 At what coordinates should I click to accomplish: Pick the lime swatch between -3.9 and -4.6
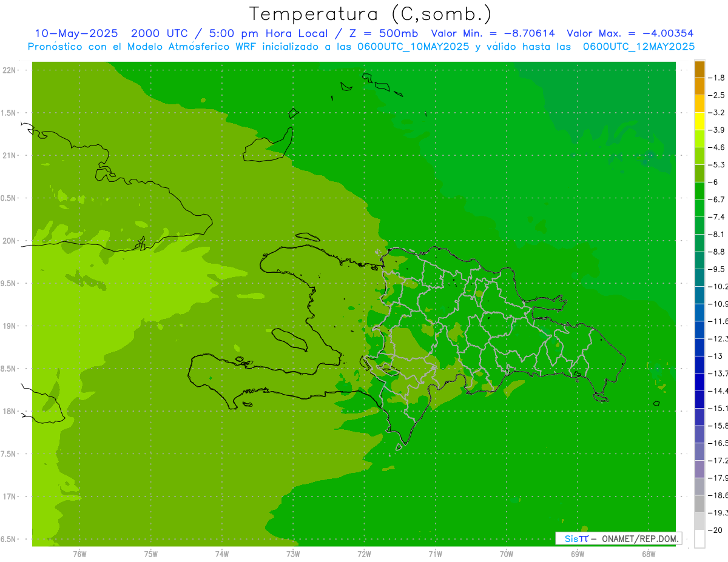pyautogui.click(x=699, y=139)
